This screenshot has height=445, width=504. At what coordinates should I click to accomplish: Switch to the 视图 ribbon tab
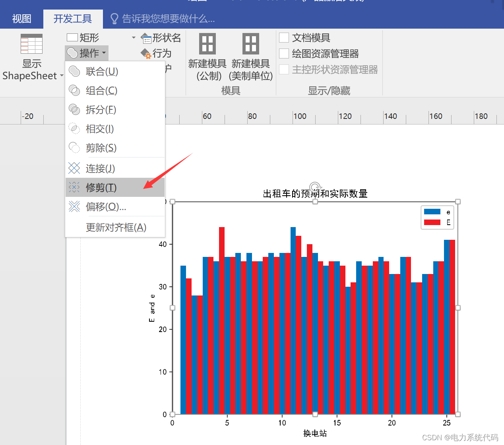[21, 18]
